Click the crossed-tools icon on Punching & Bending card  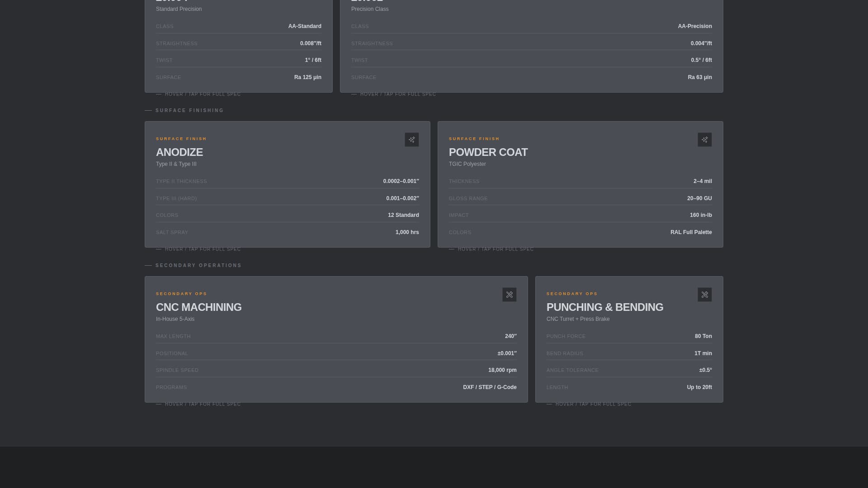(705, 294)
